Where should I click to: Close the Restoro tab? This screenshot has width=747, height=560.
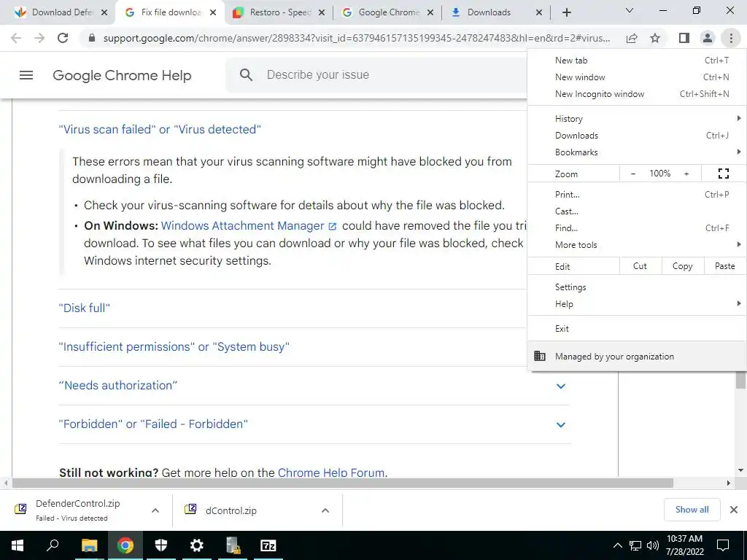[x=322, y=13]
